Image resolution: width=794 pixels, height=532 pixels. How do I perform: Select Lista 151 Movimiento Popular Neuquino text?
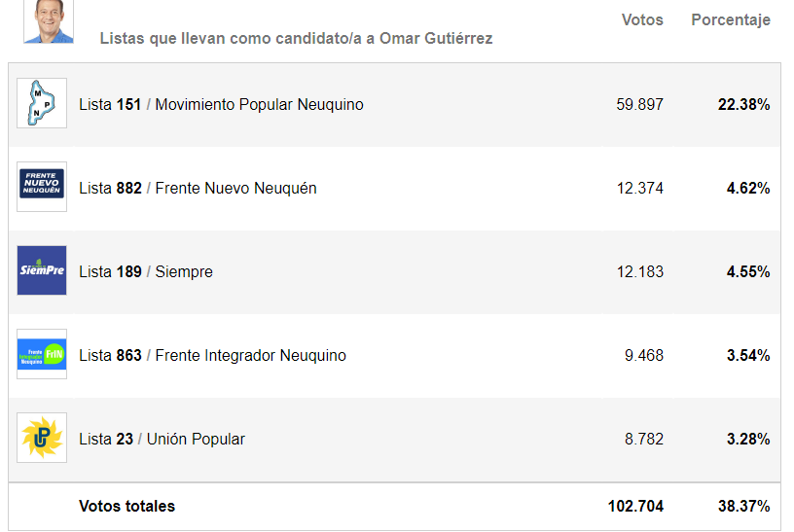[221, 104]
